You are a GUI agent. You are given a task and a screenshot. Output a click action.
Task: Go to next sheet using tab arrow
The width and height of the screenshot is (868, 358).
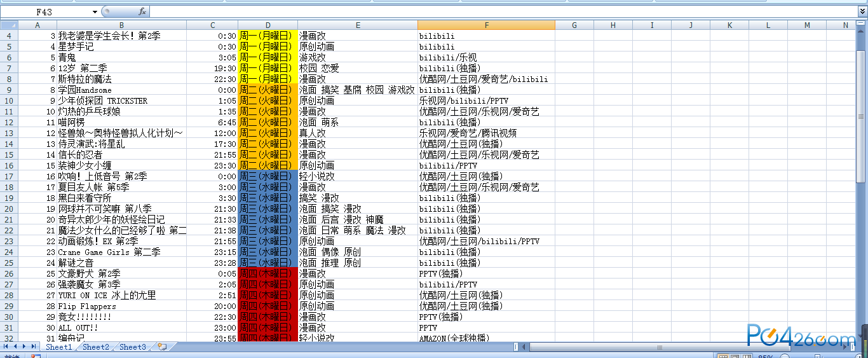[25, 347]
